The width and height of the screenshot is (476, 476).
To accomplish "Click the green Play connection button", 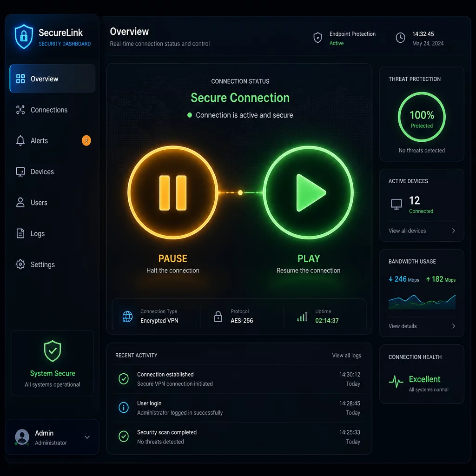I will (309, 192).
